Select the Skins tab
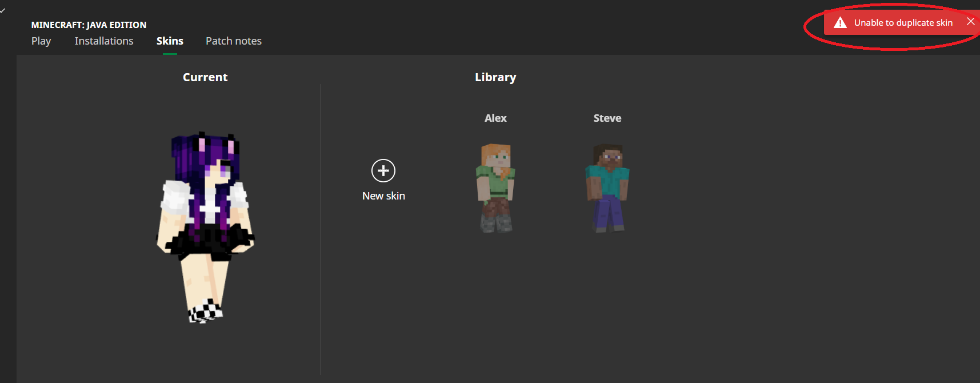This screenshot has width=980, height=383. (x=170, y=41)
